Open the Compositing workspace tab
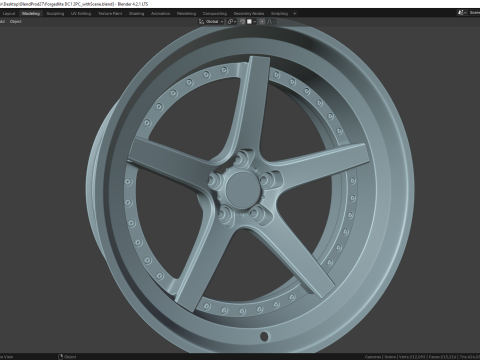This screenshot has width=480, height=360. (x=215, y=14)
